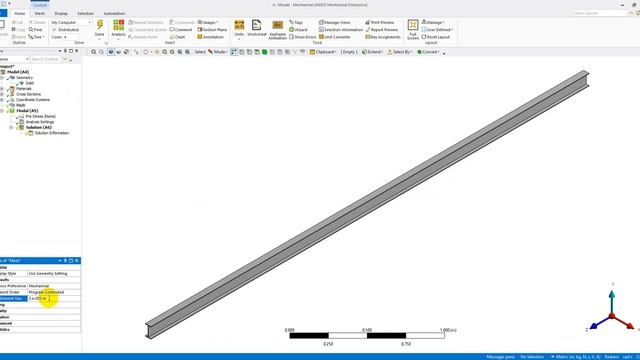Select the Mesh tree item
This screenshot has height=360, width=640.
click(20, 105)
